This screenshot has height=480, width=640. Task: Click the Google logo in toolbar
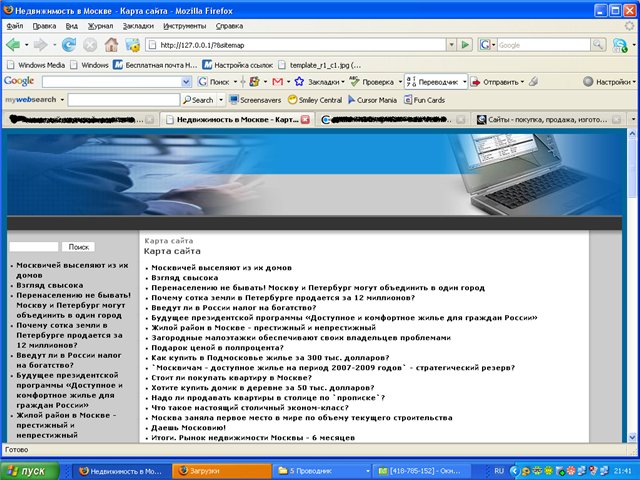coord(19,81)
